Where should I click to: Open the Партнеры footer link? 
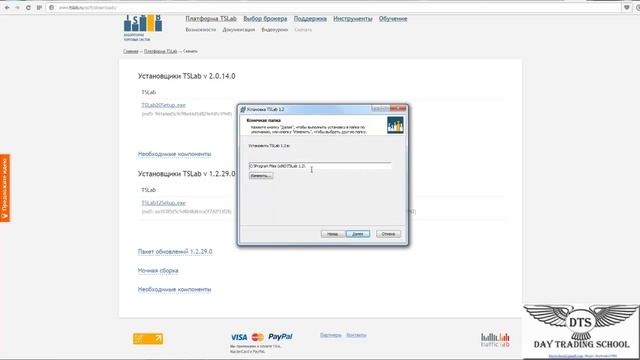coord(331,335)
